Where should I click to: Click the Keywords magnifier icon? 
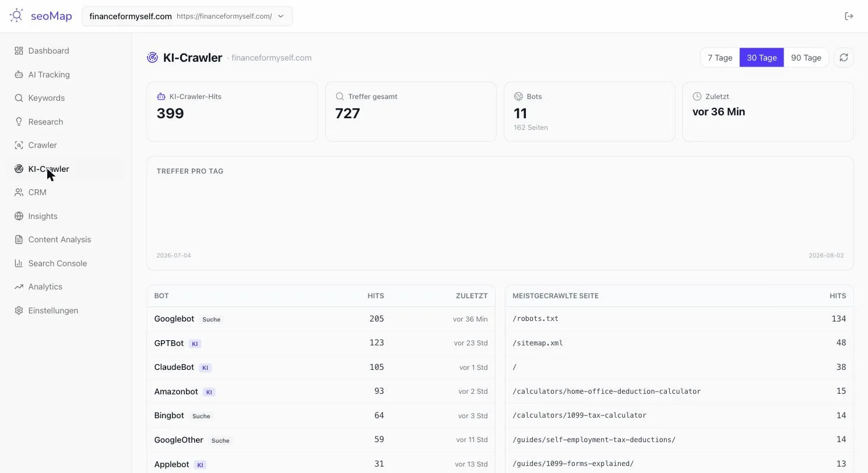[19, 98]
